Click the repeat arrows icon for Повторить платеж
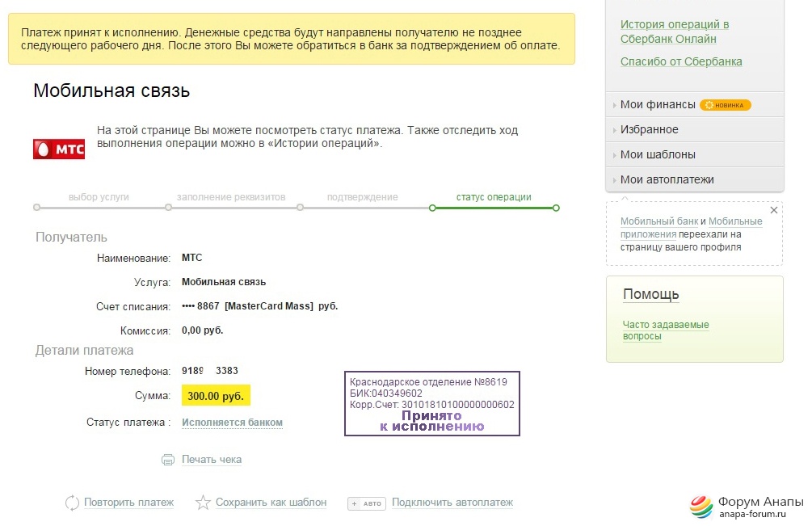The image size is (812, 526). (x=73, y=503)
